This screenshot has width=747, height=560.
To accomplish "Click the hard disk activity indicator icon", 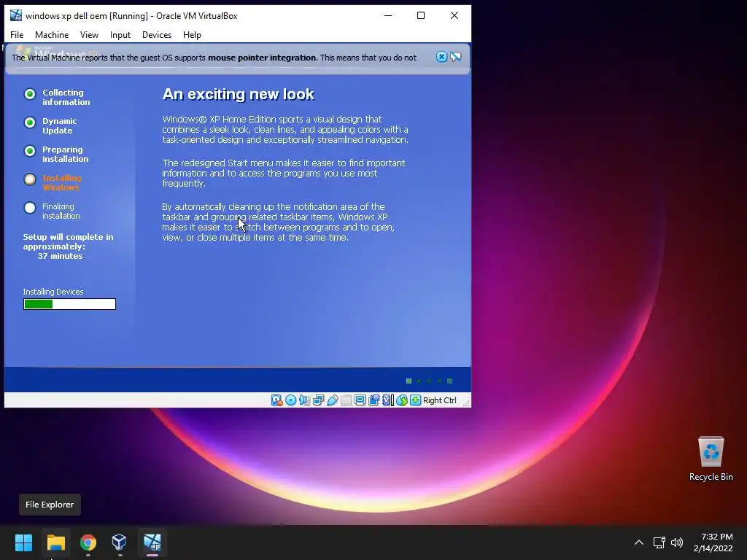I will tap(276, 400).
